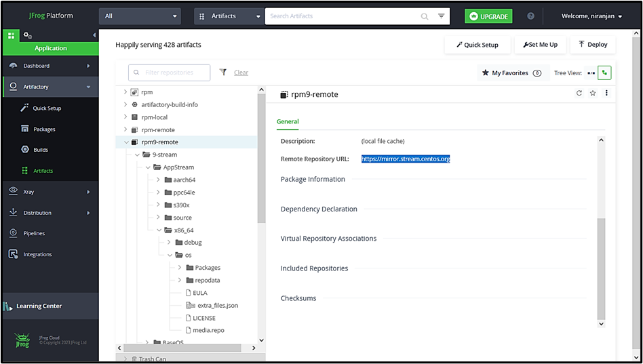Switch tree view to flat list mode
Screen dimensions: 643x364
tap(591, 73)
